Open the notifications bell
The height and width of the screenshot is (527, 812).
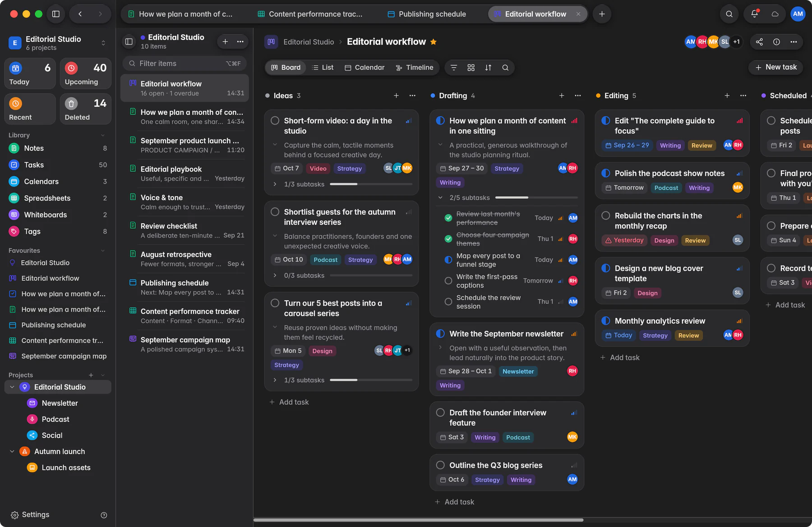point(754,14)
